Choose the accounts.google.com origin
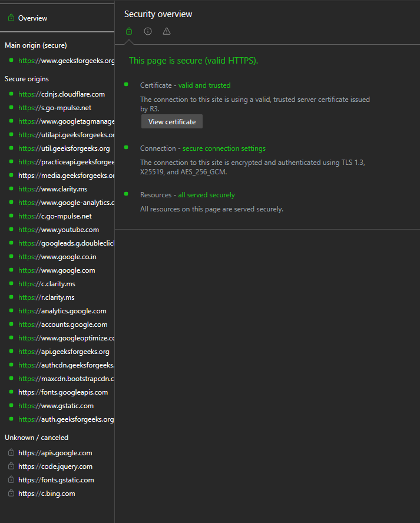The image size is (420, 523). click(x=62, y=325)
